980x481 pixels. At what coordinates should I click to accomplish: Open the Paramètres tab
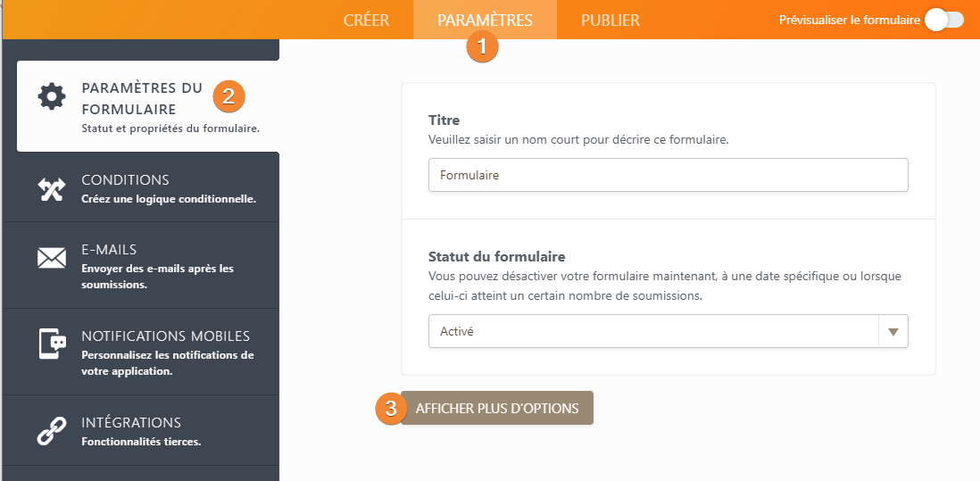click(x=485, y=20)
